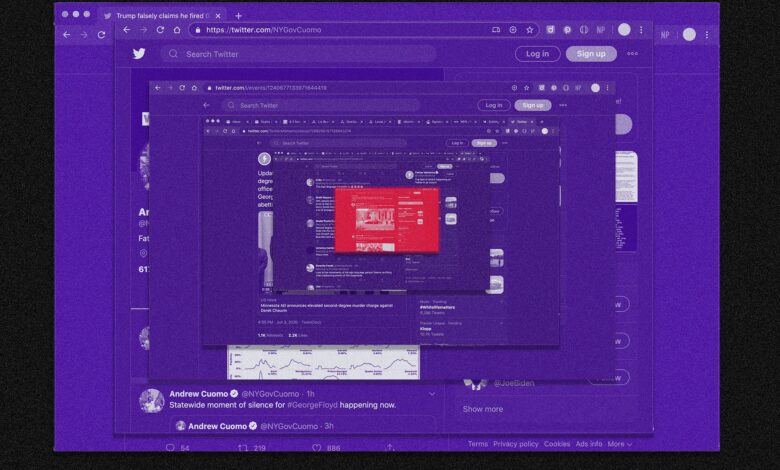Viewport: 780px width, 470px height.
Task: Click Show more under the @JoeBiden suggestion
Action: (483, 409)
